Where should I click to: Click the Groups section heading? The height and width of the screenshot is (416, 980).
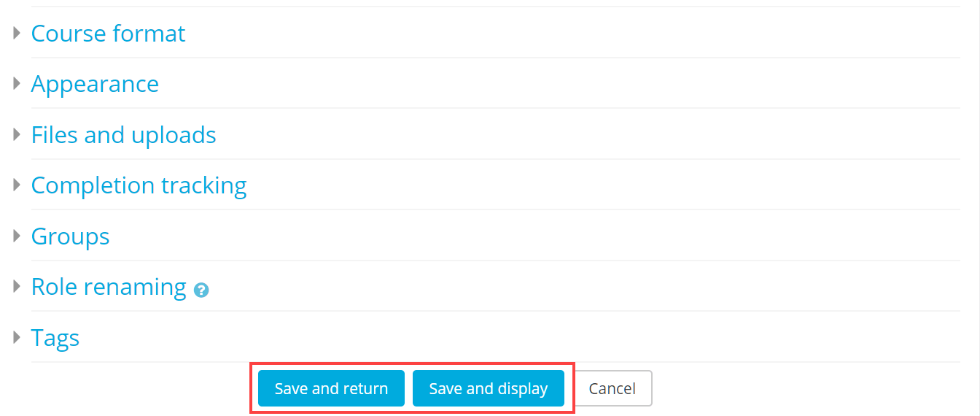point(70,236)
